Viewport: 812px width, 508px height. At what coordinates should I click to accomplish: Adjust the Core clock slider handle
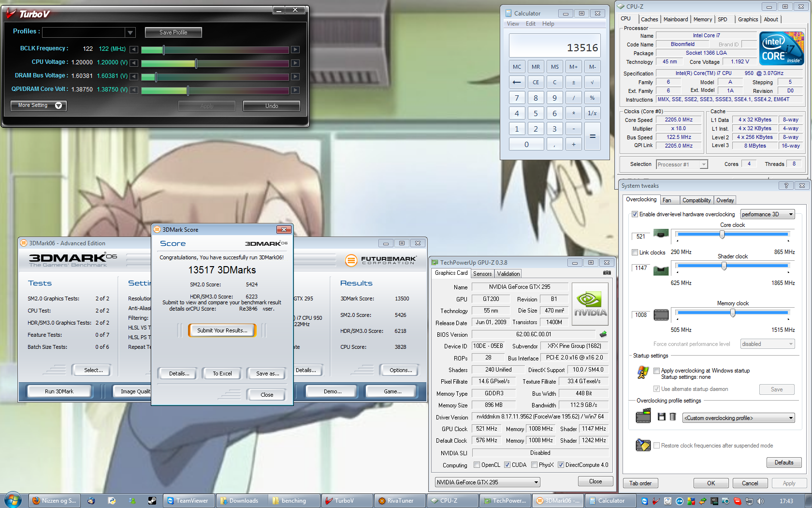[722, 235]
